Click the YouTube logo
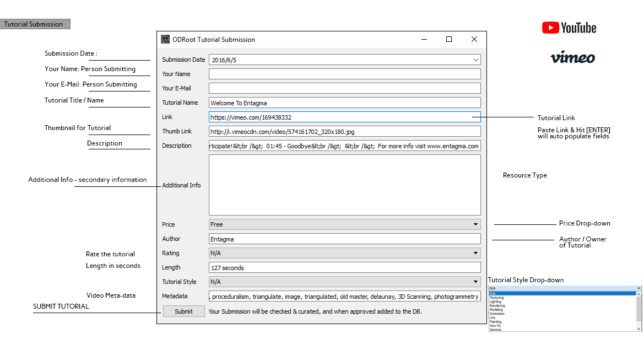This screenshot has width=644, height=355. [x=569, y=28]
